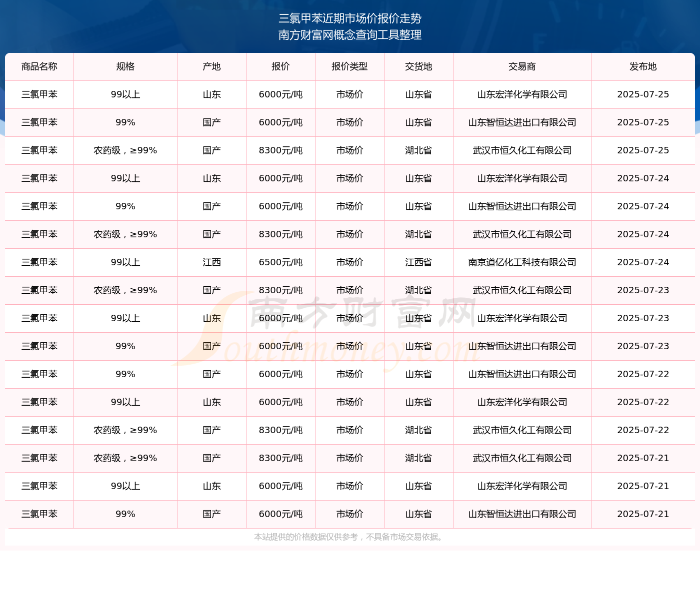Click '8300元/吨' in the 2025-07-22 row
Screen dimensions: 700x602
point(281,430)
